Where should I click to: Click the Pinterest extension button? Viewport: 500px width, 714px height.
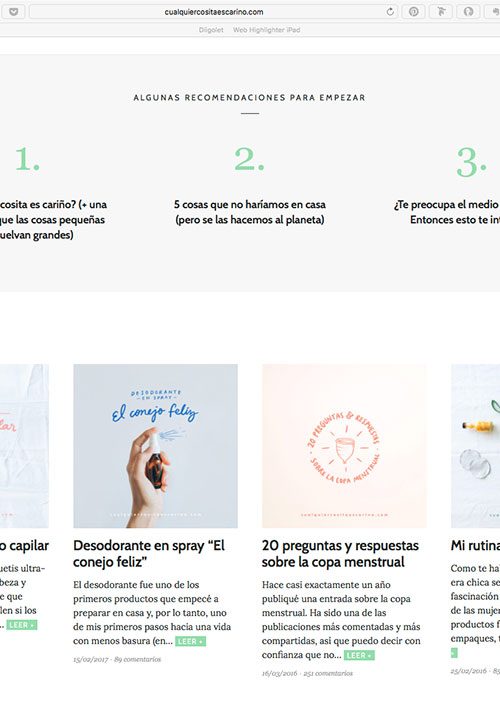(413, 12)
